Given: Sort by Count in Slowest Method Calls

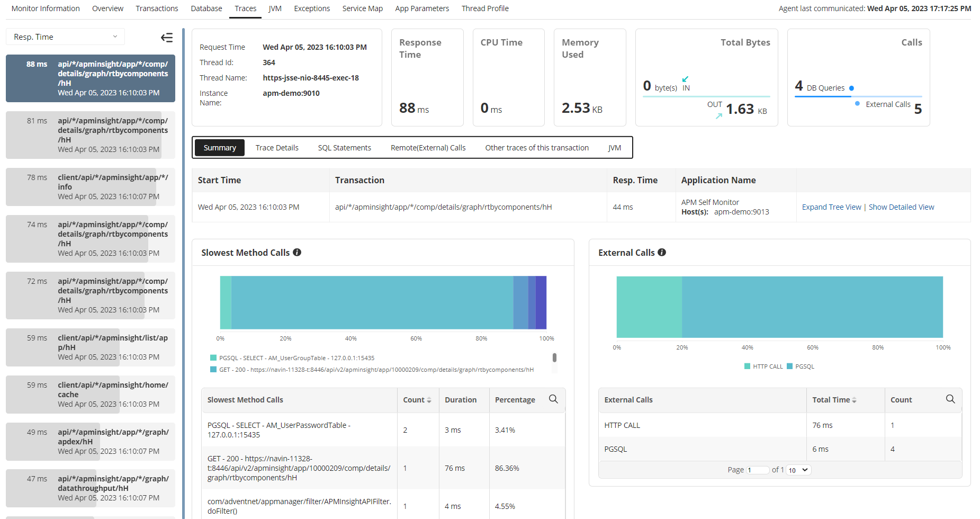Looking at the screenshot, I should [x=417, y=400].
